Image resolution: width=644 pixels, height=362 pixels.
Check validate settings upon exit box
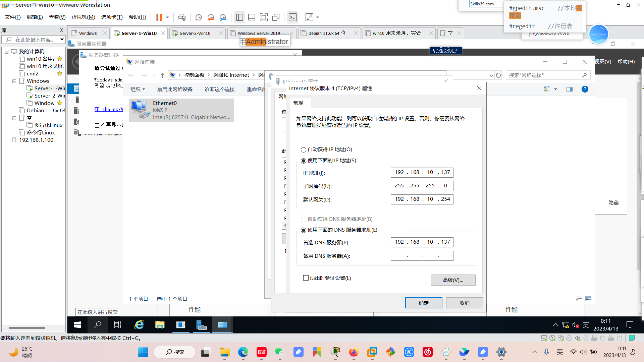click(306, 278)
